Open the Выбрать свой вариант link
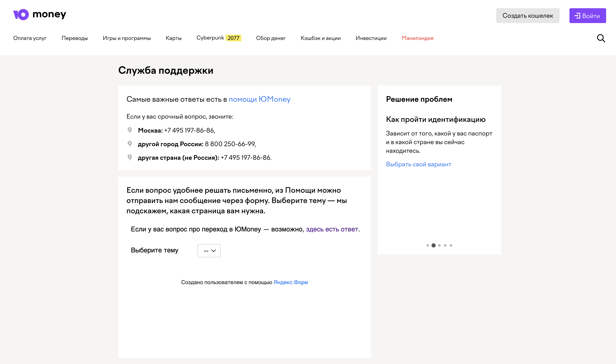The image size is (616, 364). tap(418, 164)
